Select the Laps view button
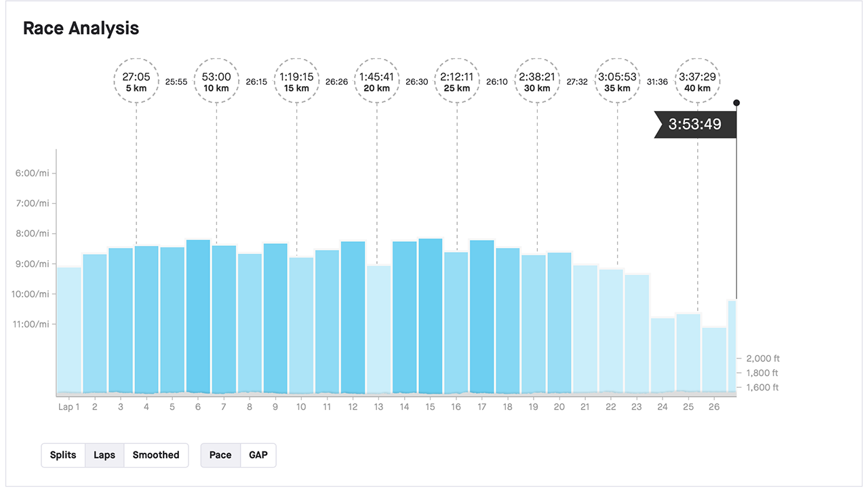This screenshot has width=868, height=488. [x=104, y=455]
